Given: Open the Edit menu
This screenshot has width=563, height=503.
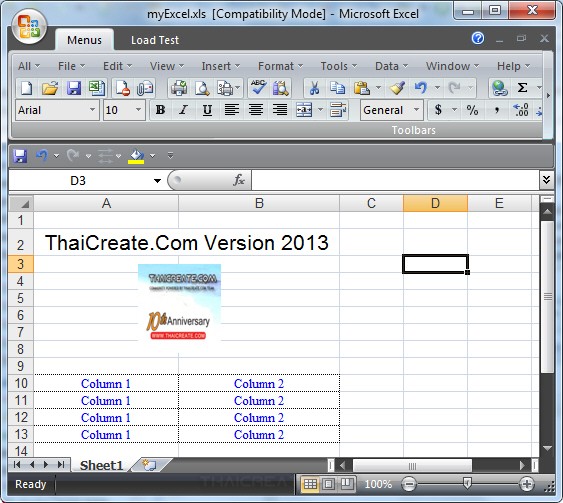Looking at the screenshot, I should 117,66.
